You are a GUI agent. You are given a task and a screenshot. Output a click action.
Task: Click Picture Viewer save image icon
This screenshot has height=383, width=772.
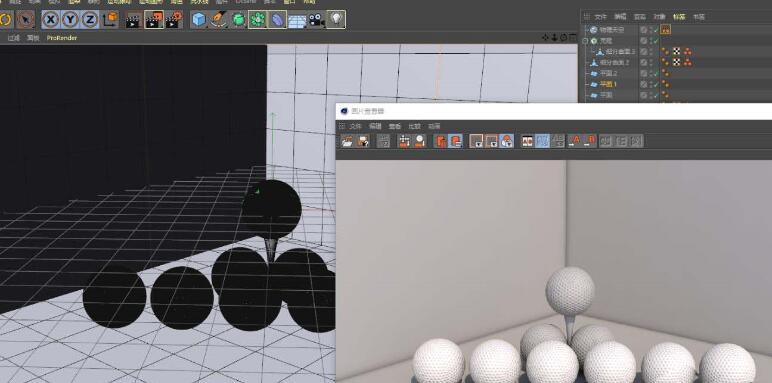coord(363,141)
